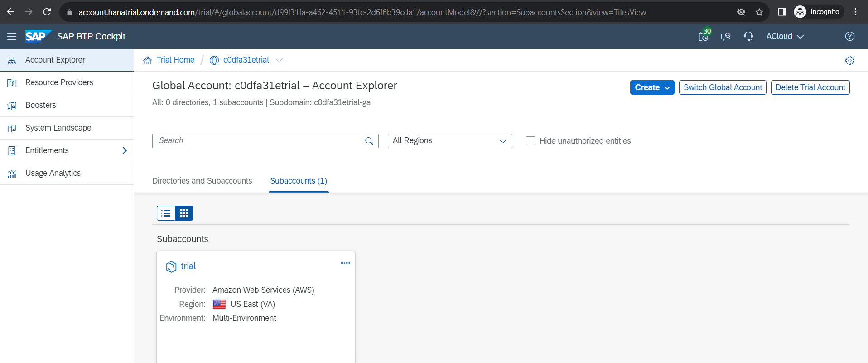Screen dimensions: 868x363
Task: Open the feedback chat icon
Action: tap(726, 36)
